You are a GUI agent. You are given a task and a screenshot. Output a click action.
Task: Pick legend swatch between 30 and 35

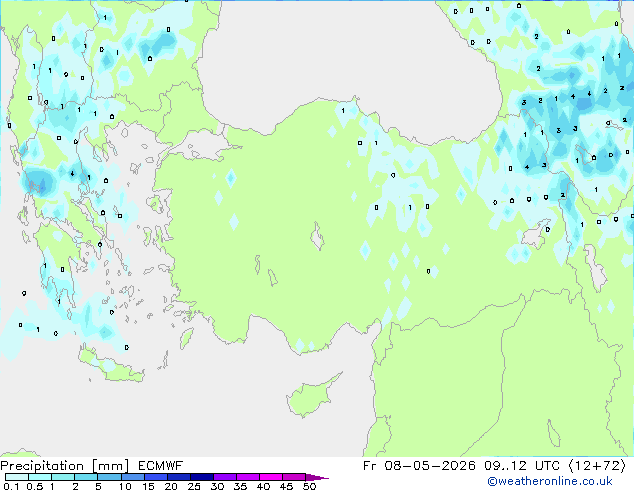click(x=224, y=477)
